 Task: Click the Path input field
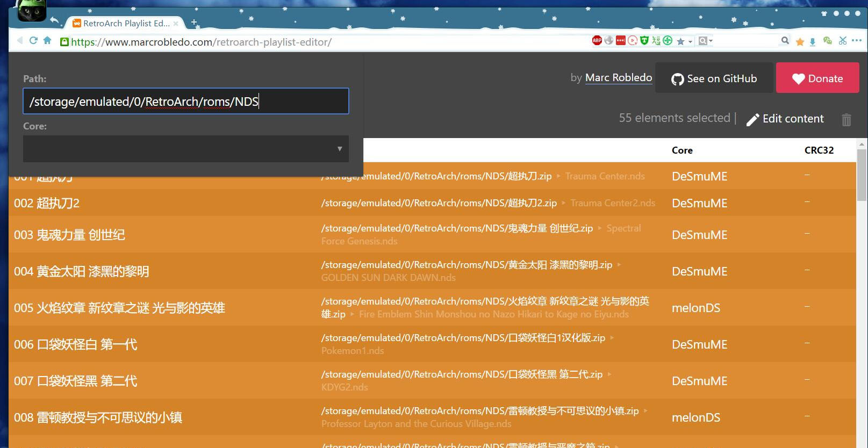pos(186,101)
